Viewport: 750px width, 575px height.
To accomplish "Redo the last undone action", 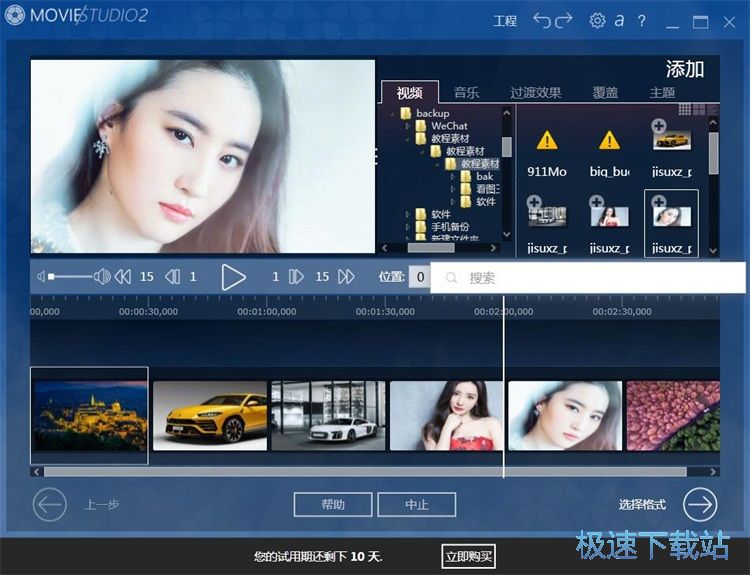I will pyautogui.click(x=563, y=21).
